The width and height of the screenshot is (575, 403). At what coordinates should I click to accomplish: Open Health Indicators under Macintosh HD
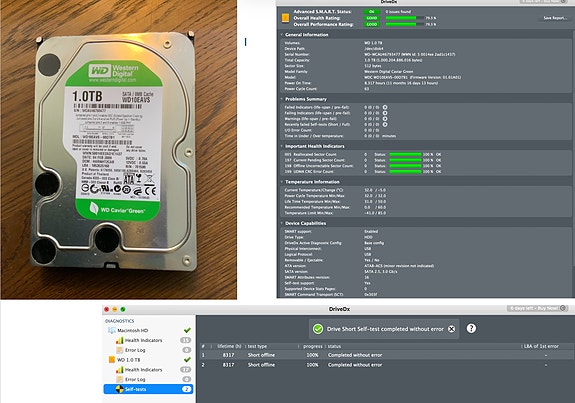point(149,340)
